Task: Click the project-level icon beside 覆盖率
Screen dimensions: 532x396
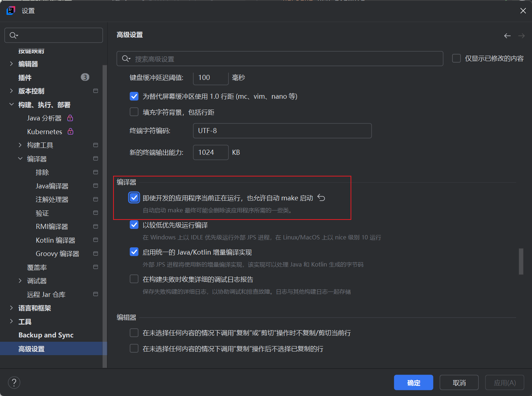Action: click(x=95, y=267)
